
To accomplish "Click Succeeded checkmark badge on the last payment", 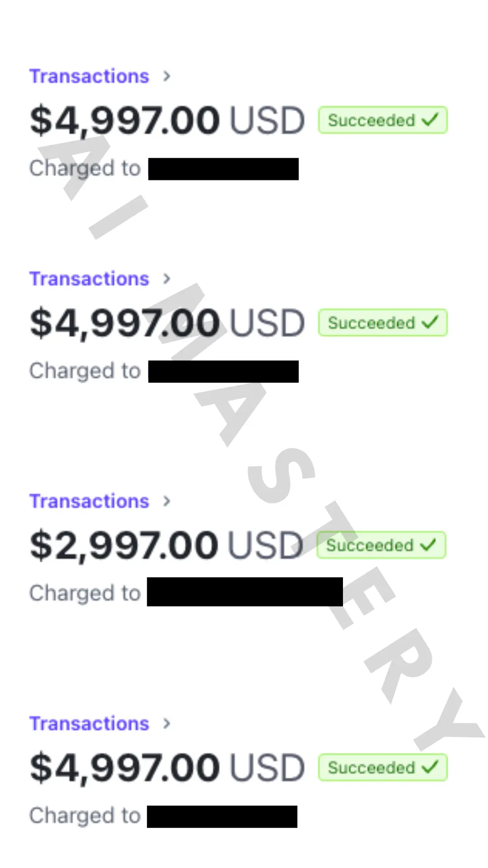I will click(382, 768).
